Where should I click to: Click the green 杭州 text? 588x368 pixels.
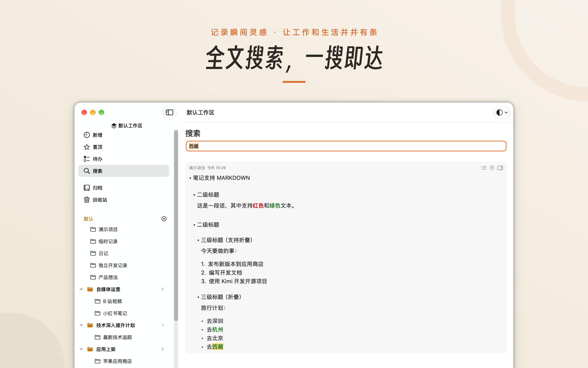click(218, 330)
